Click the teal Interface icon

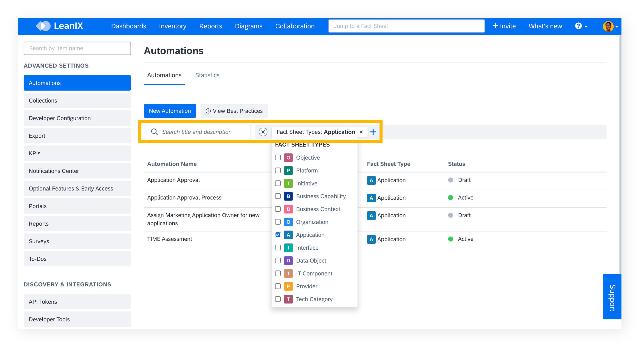[x=288, y=247]
